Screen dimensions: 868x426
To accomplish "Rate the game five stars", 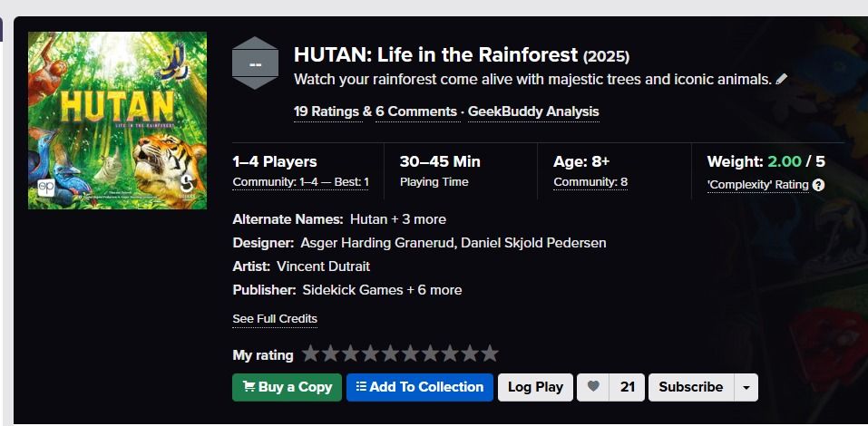I will [x=390, y=353].
